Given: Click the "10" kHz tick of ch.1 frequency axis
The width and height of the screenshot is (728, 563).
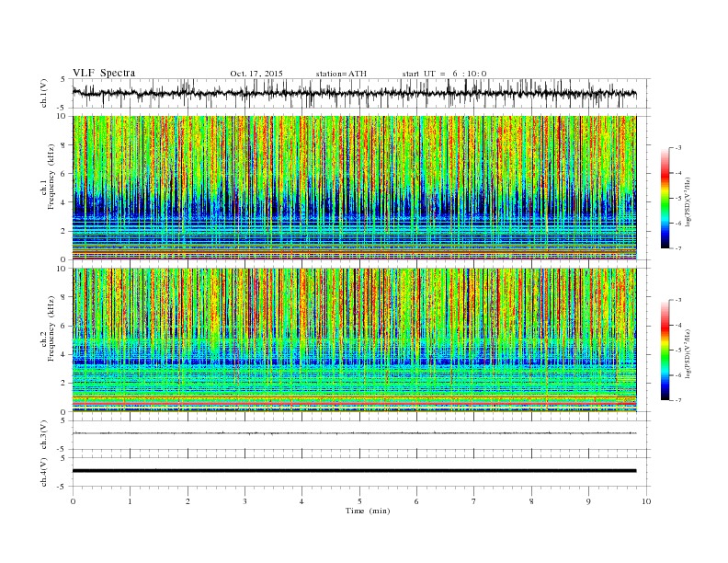Looking at the screenshot, I should (x=63, y=116).
